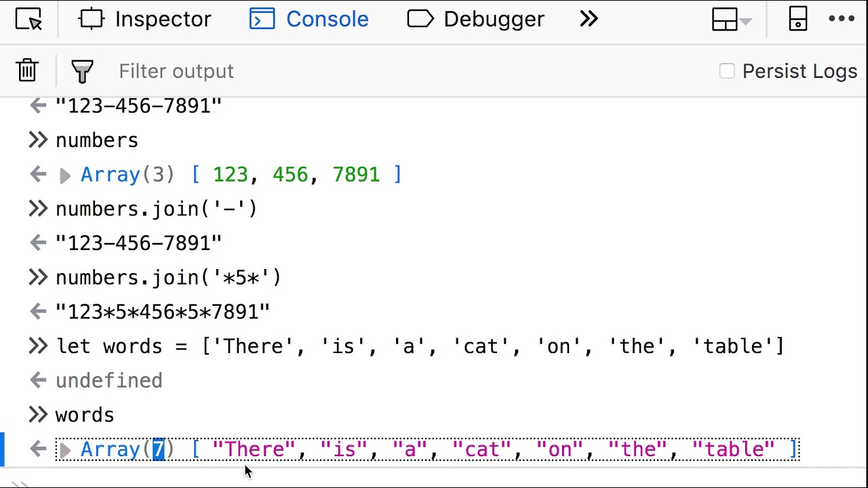Click the value 456 in array
Screen dimensions: 868x488
[290, 175]
